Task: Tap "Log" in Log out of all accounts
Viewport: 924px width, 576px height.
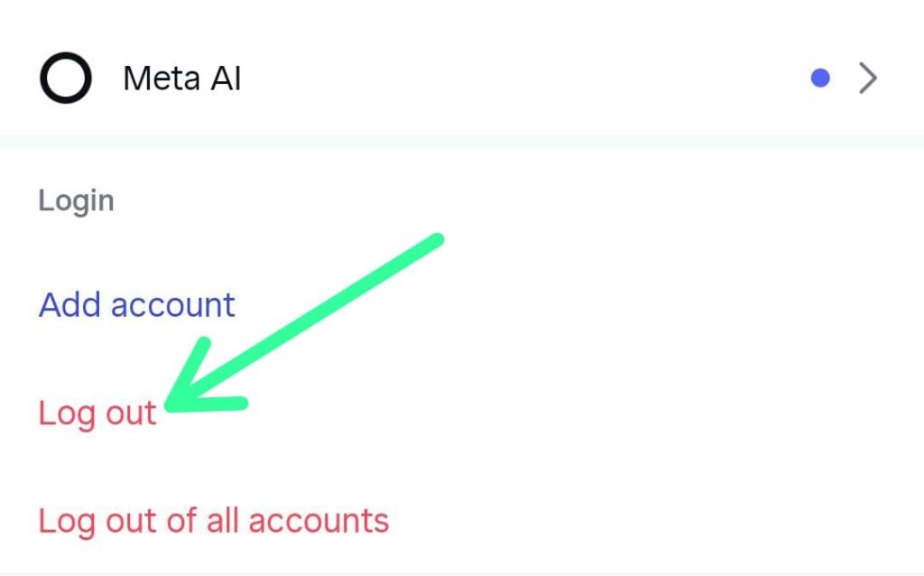Action: (65, 521)
